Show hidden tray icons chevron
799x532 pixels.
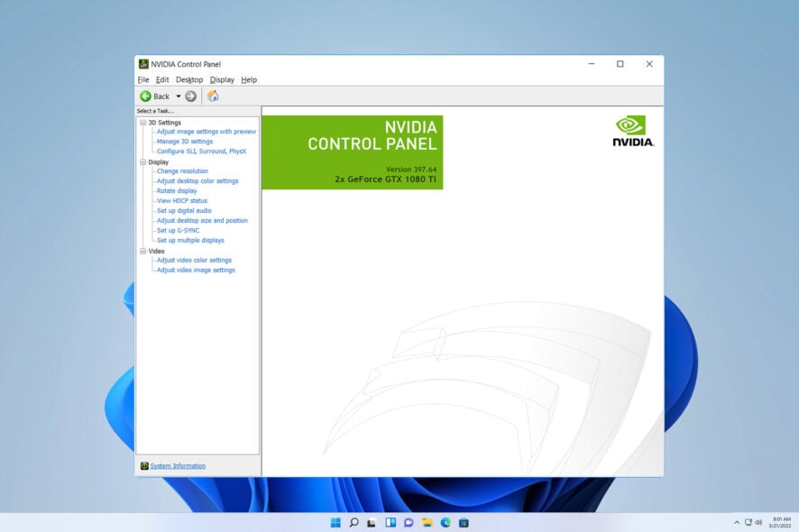[x=736, y=522]
